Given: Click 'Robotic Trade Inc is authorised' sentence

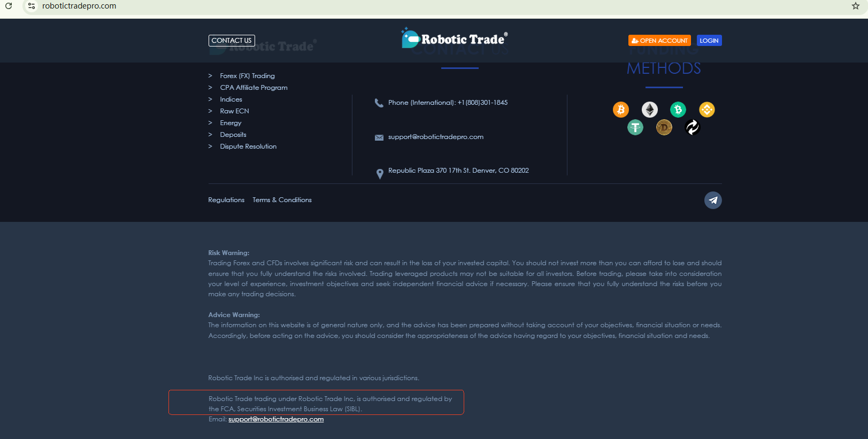Looking at the screenshot, I should click(313, 378).
